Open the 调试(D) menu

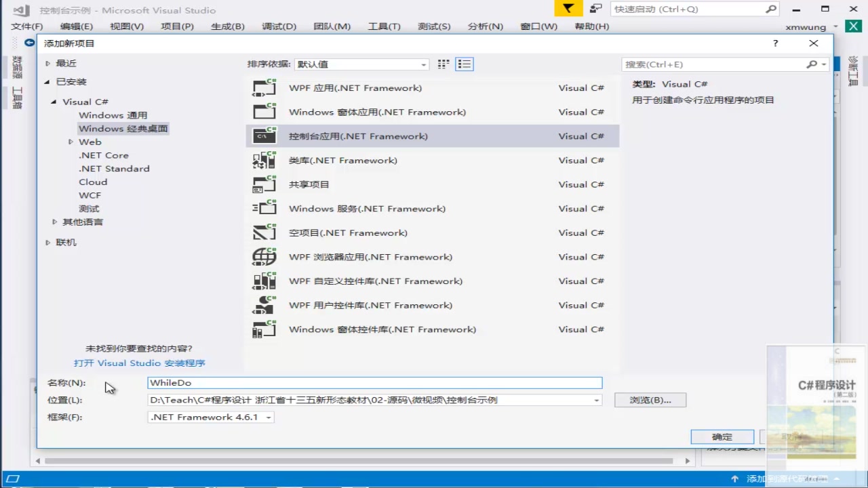pyautogui.click(x=279, y=26)
